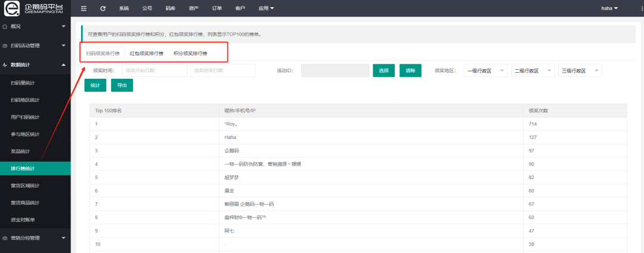Open the 二级行政区 region dropdown
The image size is (644, 253).
(x=532, y=70)
